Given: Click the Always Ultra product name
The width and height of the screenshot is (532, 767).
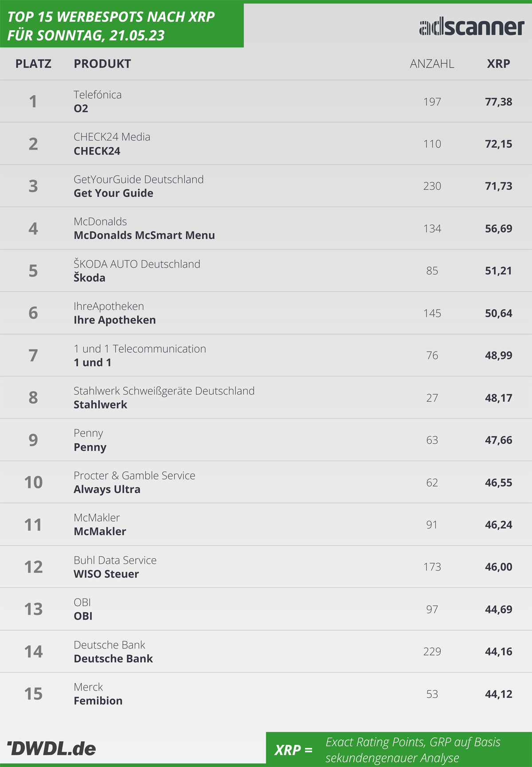Looking at the screenshot, I should pyautogui.click(x=107, y=489).
